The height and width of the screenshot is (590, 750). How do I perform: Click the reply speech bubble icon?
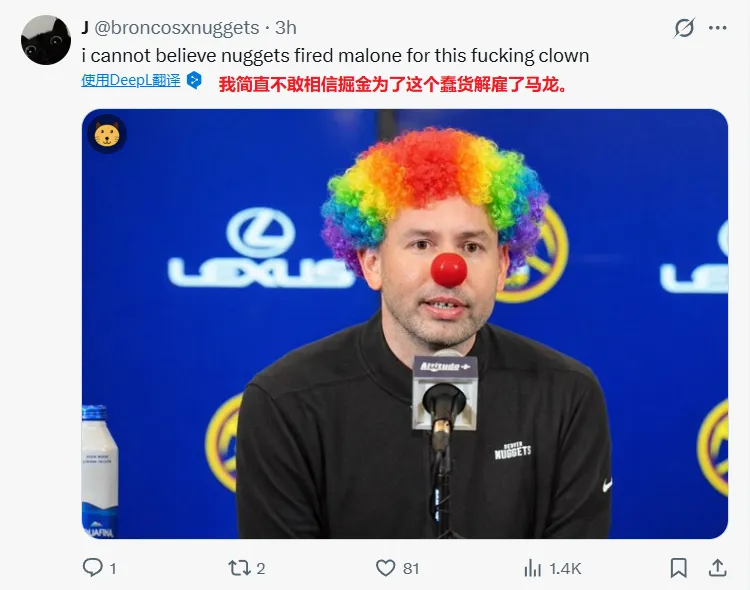(x=93, y=568)
